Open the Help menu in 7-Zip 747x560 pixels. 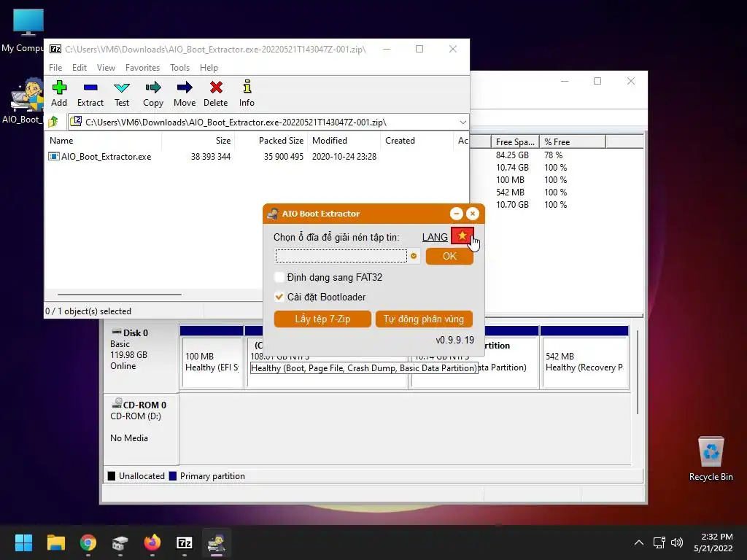tap(209, 68)
